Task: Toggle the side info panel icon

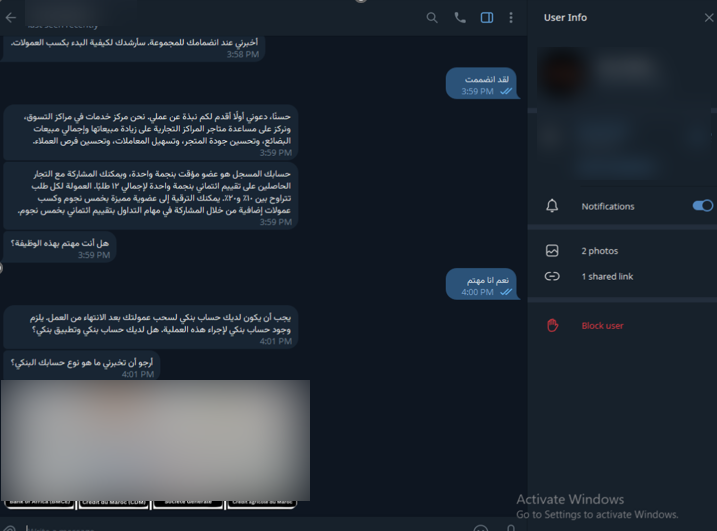Action: pos(487,18)
